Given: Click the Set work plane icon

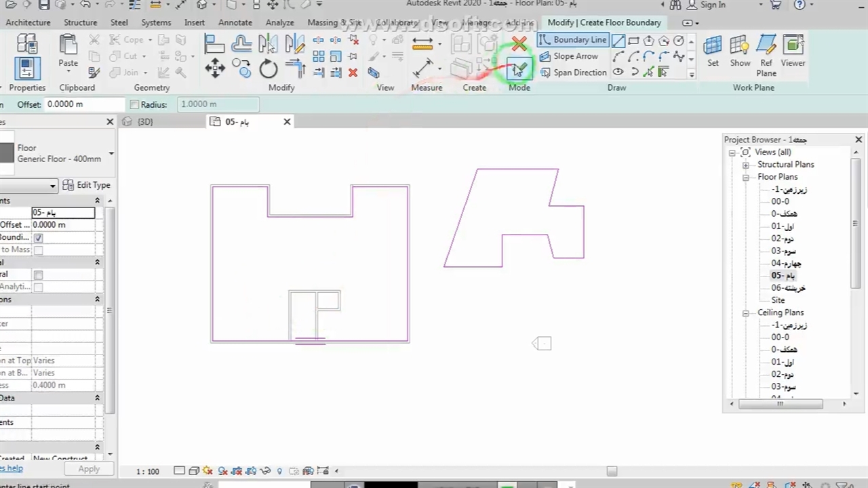Looking at the screenshot, I should pyautogui.click(x=713, y=53).
